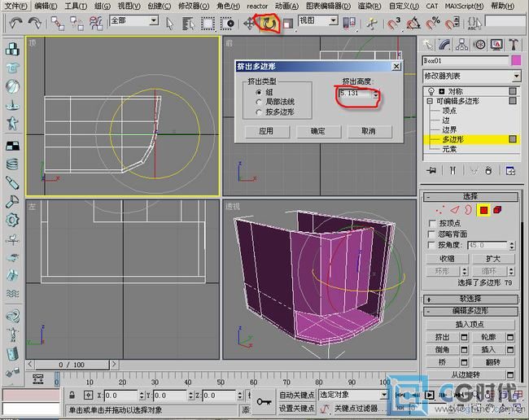Screen dimensions: 529x420
Task: Click the 应用 button in extrude dialog
Action: (x=266, y=131)
